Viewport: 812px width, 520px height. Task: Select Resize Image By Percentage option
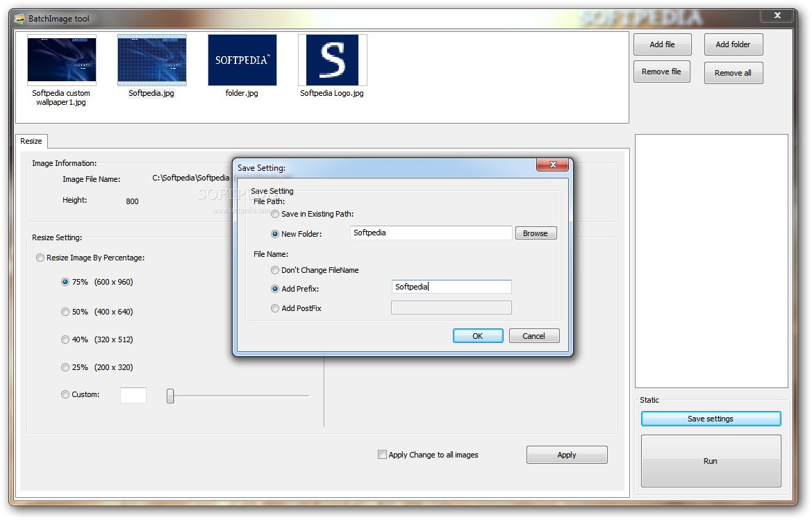click(40, 258)
